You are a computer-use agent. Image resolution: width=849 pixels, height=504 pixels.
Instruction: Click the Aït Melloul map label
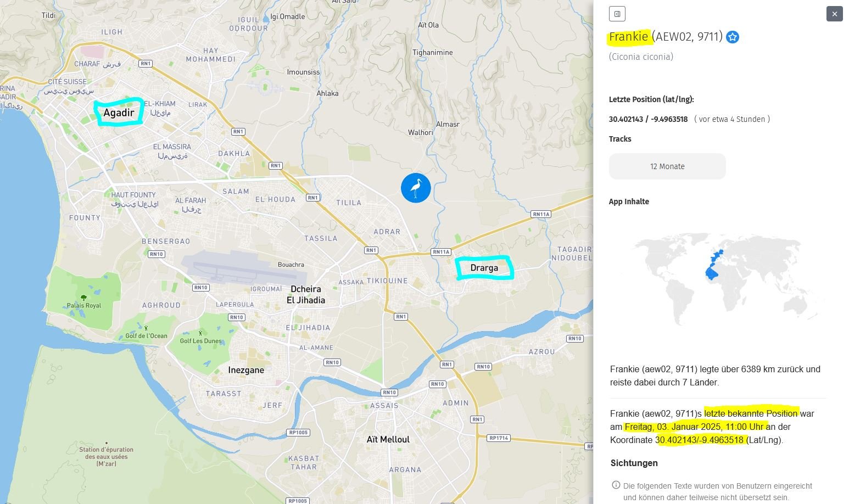(x=388, y=439)
